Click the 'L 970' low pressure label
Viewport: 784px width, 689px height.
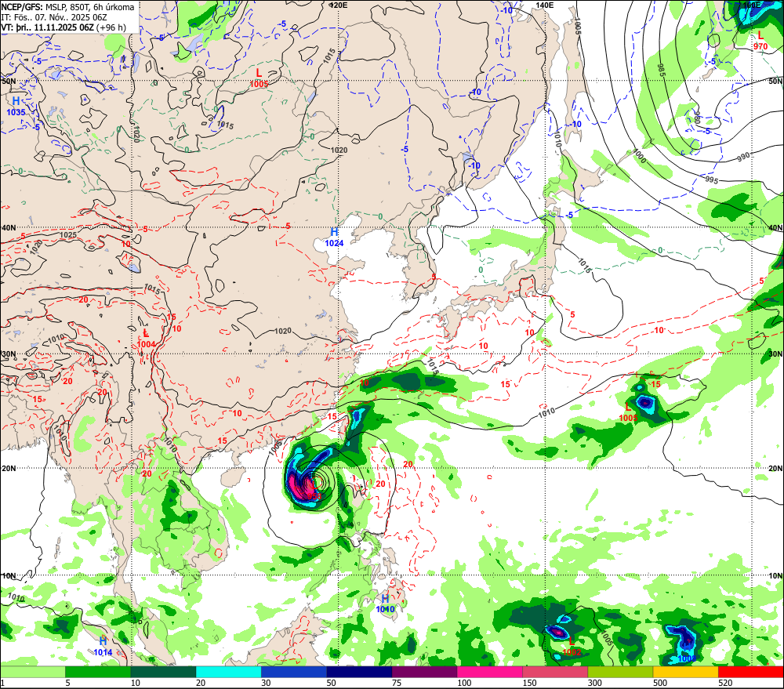pos(760,41)
